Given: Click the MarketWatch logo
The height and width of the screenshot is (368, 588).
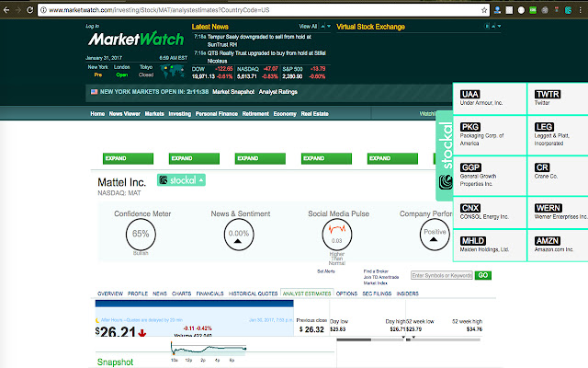Looking at the screenshot, I should (136, 39).
